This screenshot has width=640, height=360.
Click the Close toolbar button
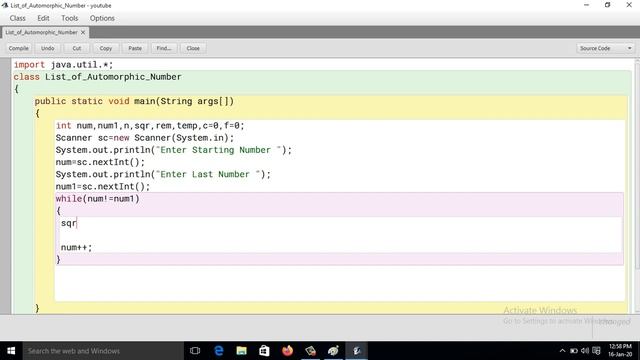coord(193,48)
